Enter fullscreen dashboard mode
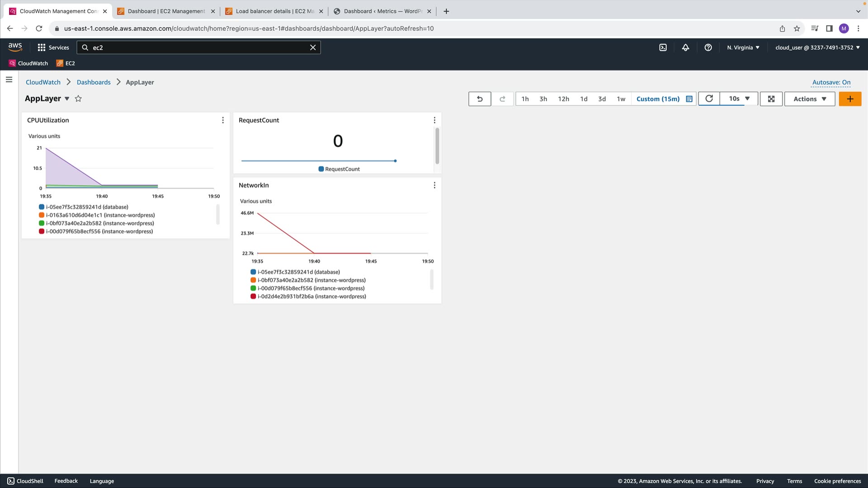 (771, 99)
